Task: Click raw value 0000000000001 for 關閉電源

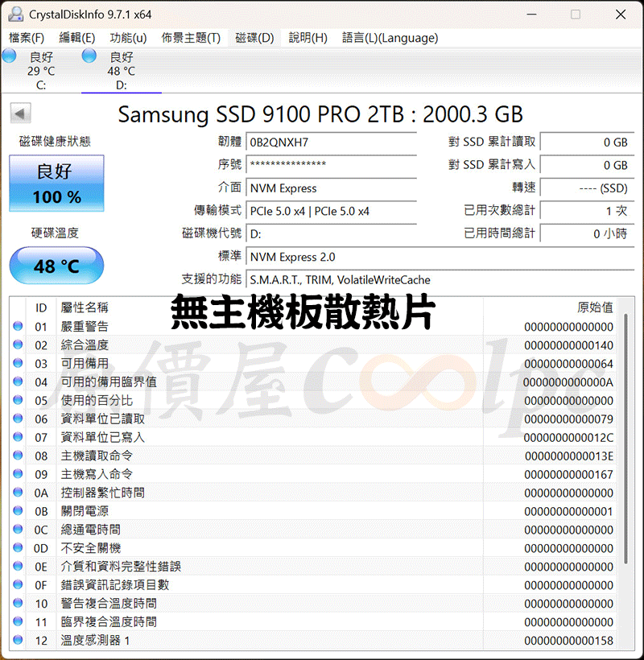Action: click(x=568, y=511)
